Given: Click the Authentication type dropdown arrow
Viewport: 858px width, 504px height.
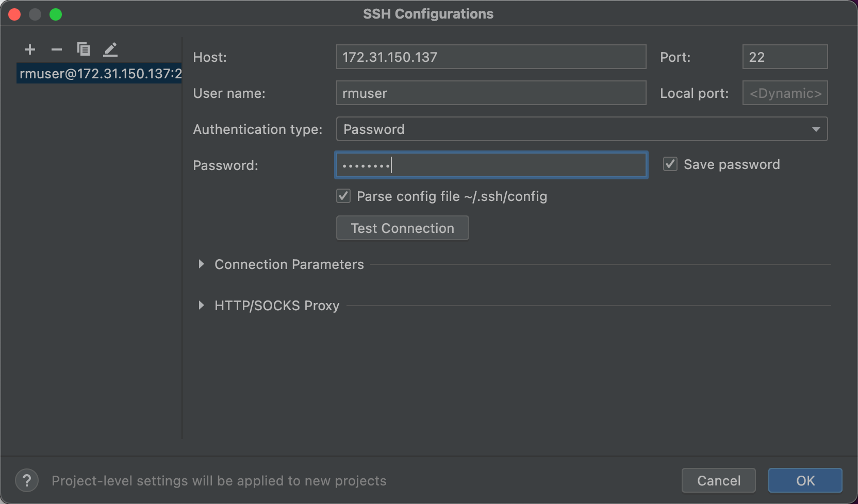Looking at the screenshot, I should click(816, 129).
